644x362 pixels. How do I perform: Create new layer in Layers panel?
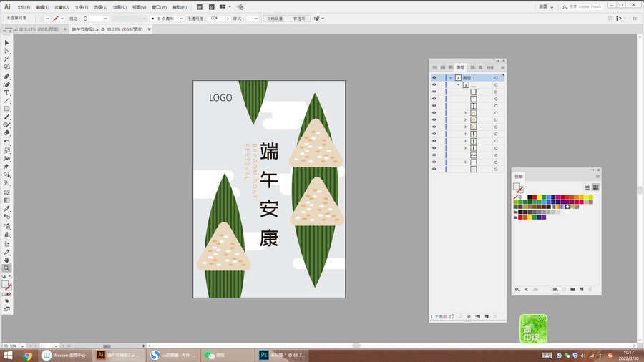(x=487, y=316)
